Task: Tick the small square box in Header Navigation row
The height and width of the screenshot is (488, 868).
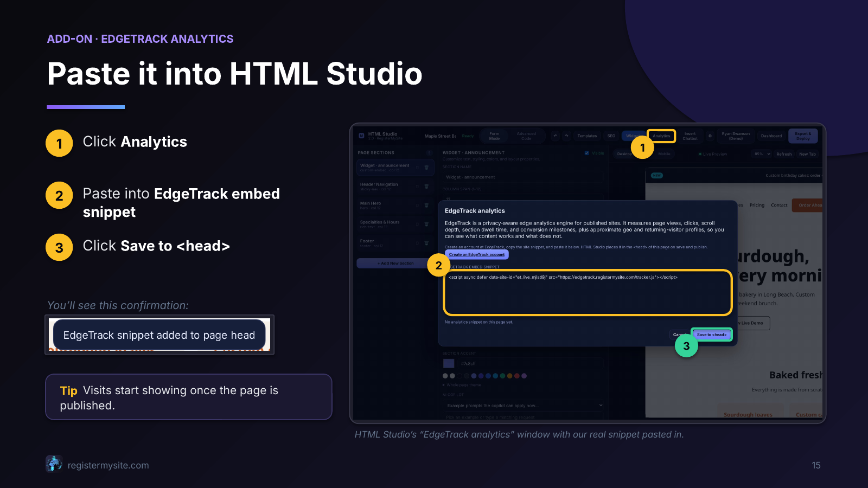Action: pos(417,187)
